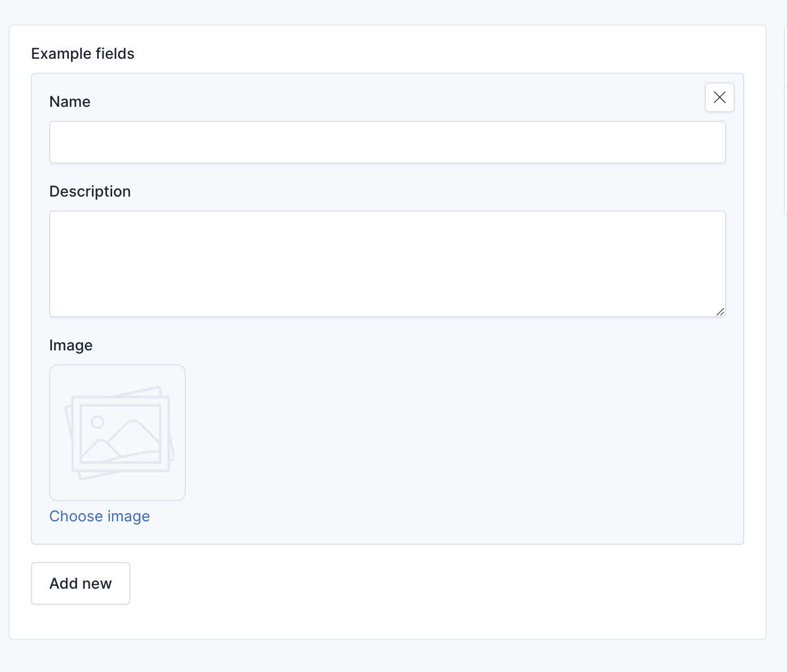
Task: Remove the example field item with X
Action: [x=719, y=97]
